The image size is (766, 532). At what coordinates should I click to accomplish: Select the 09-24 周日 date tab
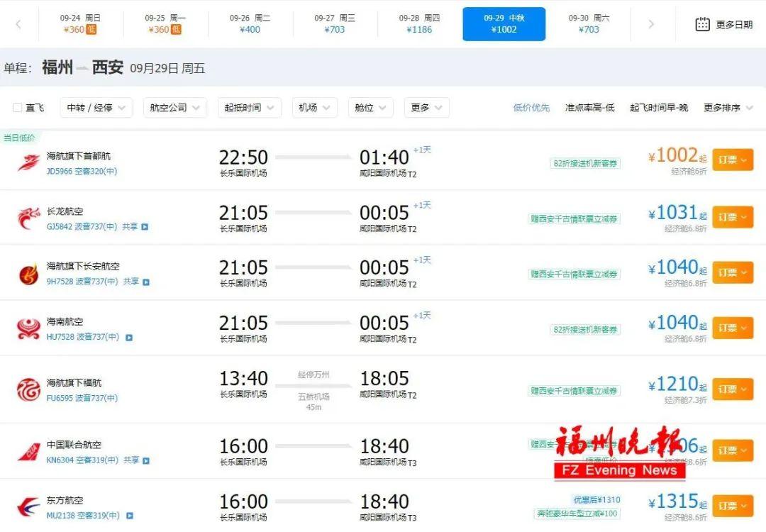pos(80,23)
